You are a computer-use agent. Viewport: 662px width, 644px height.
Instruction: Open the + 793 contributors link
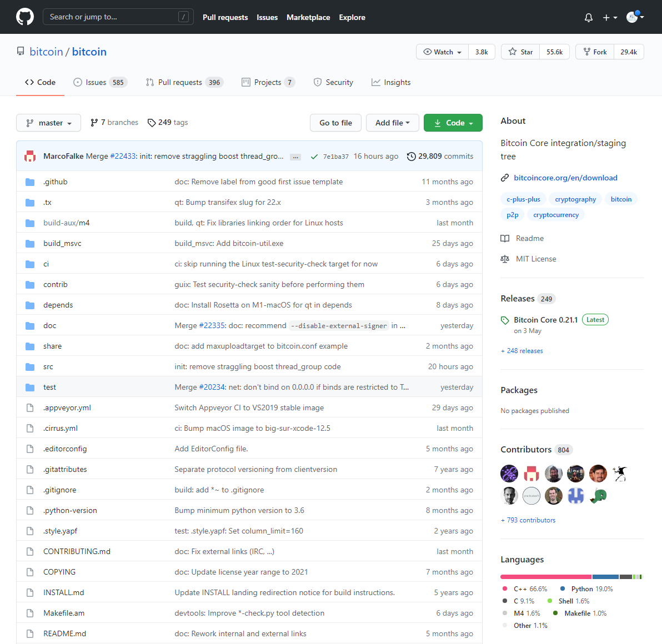(528, 520)
